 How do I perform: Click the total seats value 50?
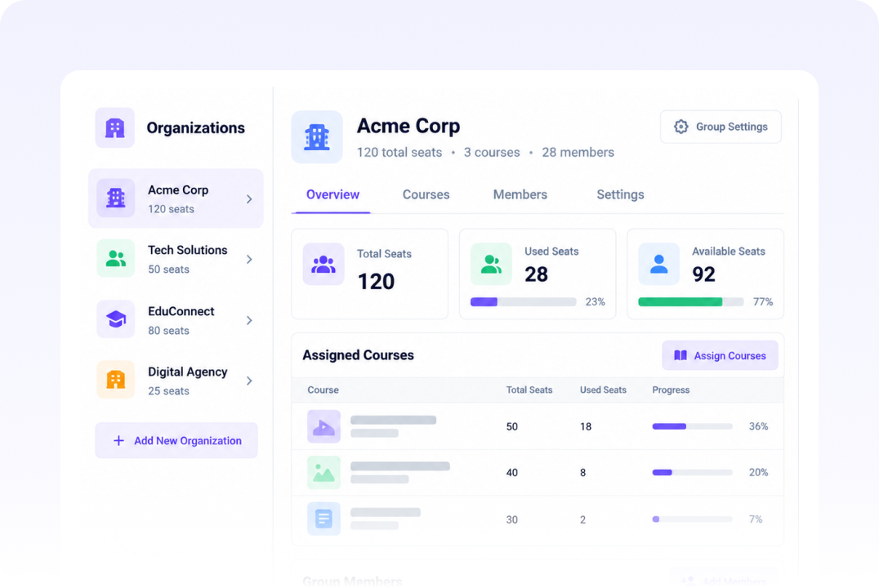(512, 426)
